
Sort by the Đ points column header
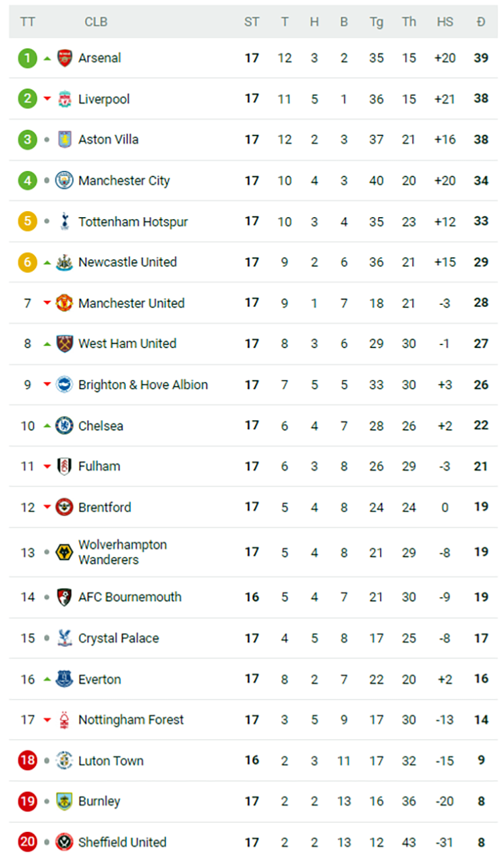481,22
